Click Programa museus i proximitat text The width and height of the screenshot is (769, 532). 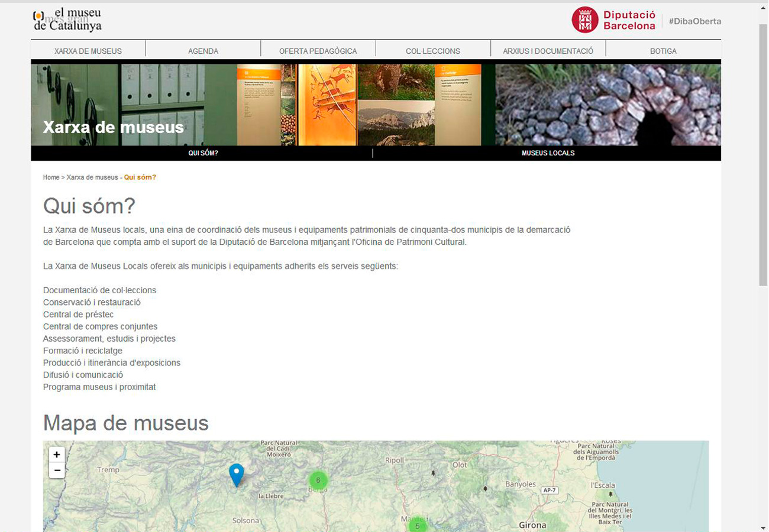(x=99, y=387)
